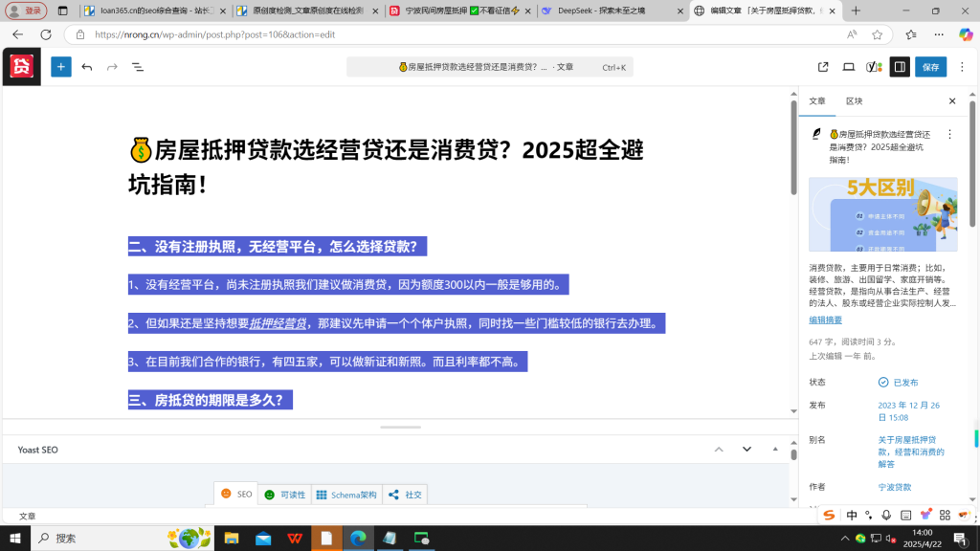Toggle the 中 Chinese input mode
Screen dimensions: 980x551
point(851,515)
